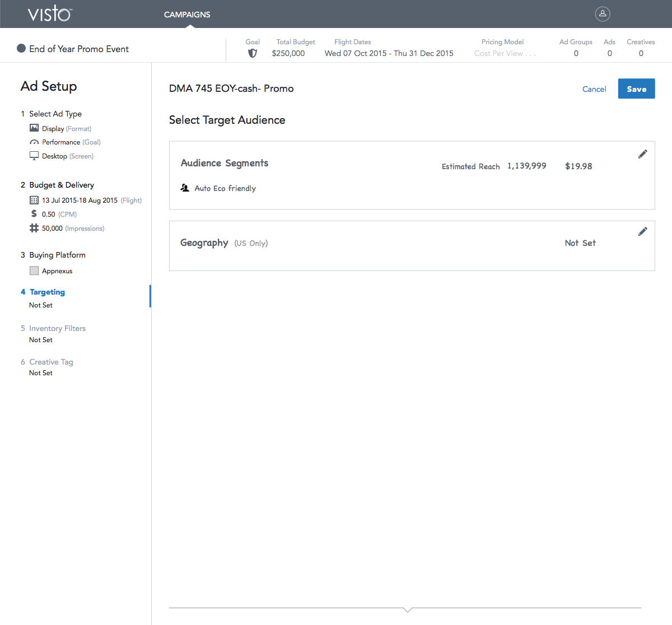The width and height of the screenshot is (672, 625).
Task: Click the Visto logo
Action: 50,14
